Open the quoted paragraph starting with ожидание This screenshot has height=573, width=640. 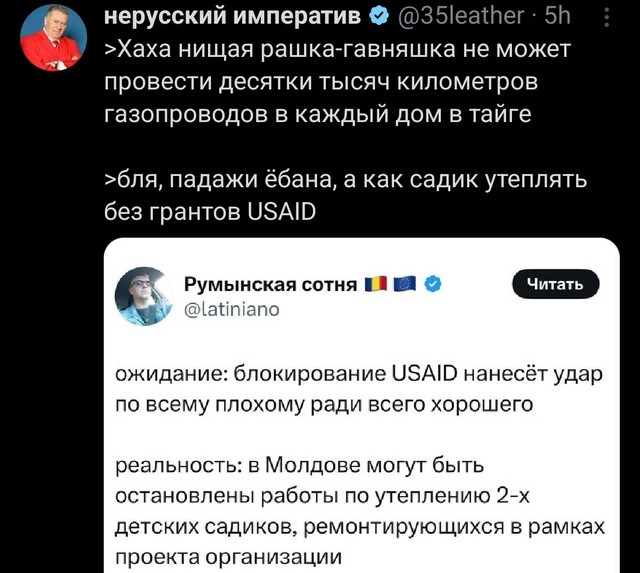(360, 389)
